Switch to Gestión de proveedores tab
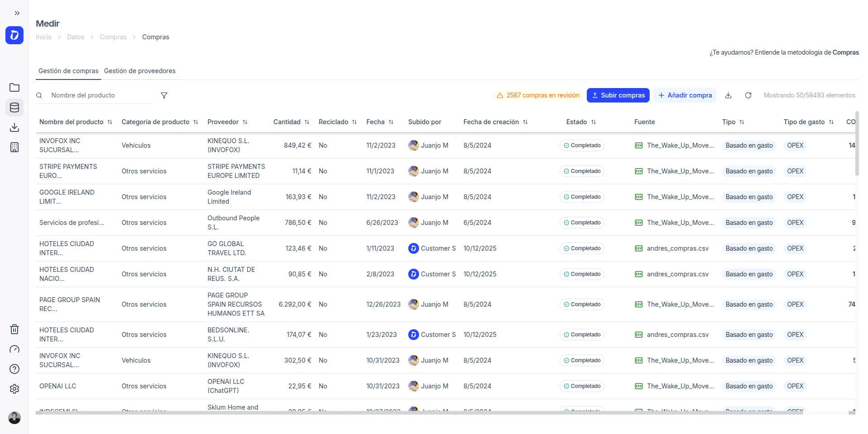Image resolution: width=868 pixels, height=434 pixels. 140,71
